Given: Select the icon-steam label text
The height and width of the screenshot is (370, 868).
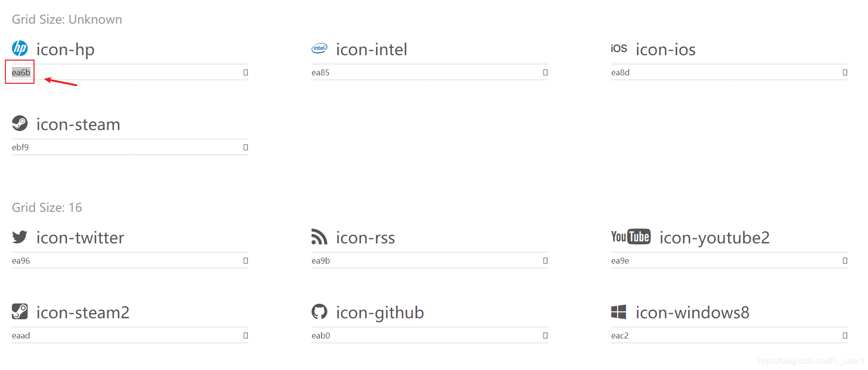Looking at the screenshot, I should pyautogui.click(x=78, y=125).
